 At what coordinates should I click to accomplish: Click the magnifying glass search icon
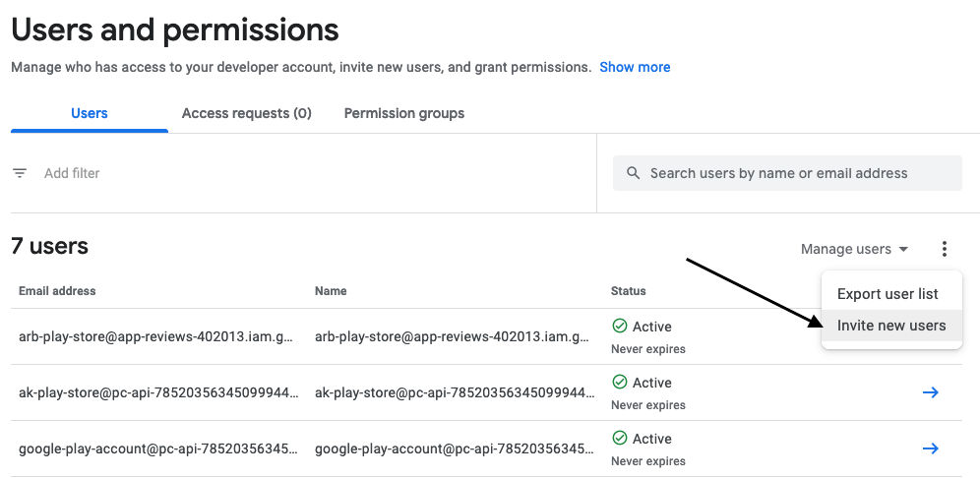(633, 173)
